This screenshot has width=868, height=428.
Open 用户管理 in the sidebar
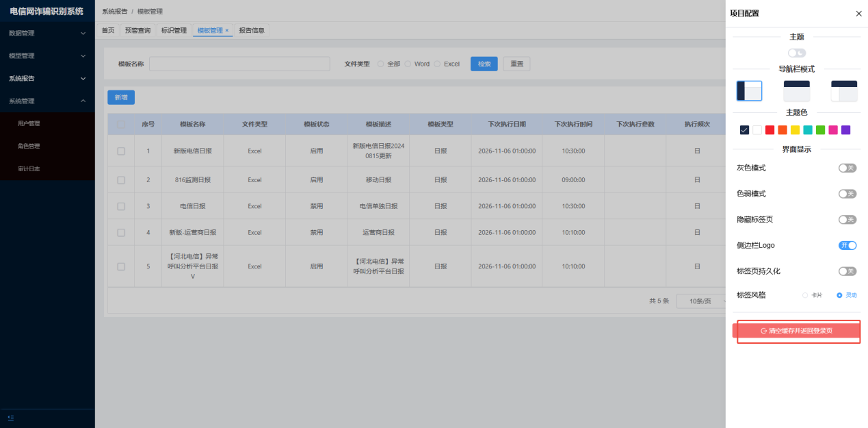[x=29, y=123]
